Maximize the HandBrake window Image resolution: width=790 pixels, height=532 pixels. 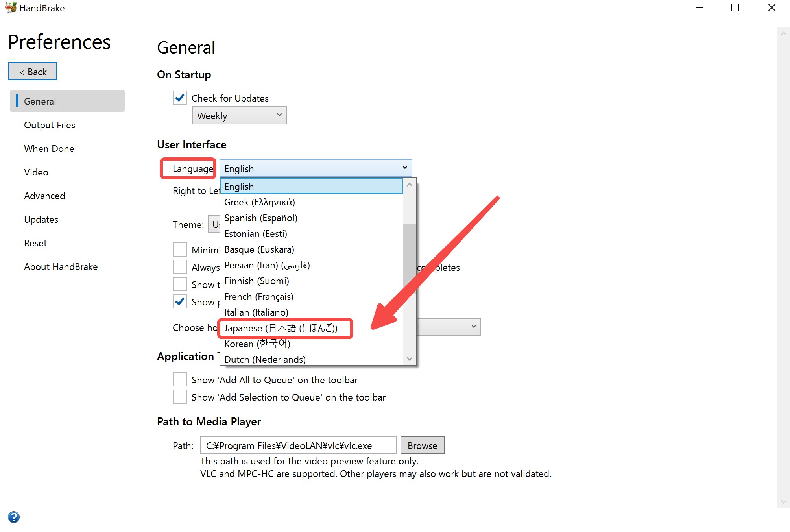click(x=735, y=7)
